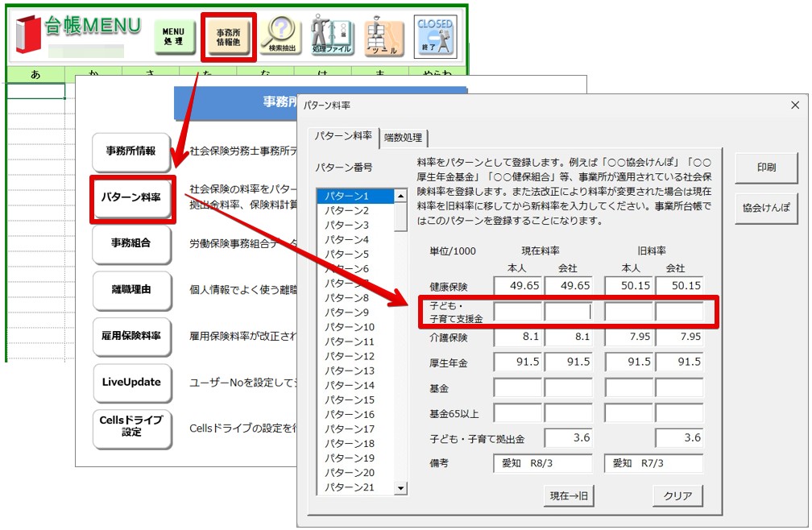Click the 協会けんぽ button
Viewport: 812px width, 530px height.
tap(765, 207)
